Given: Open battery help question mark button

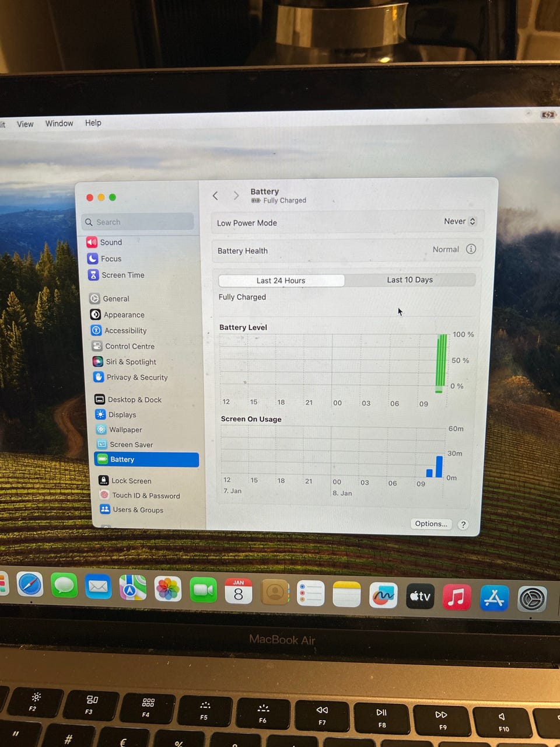Looking at the screenshot, I should pos(463,524).
